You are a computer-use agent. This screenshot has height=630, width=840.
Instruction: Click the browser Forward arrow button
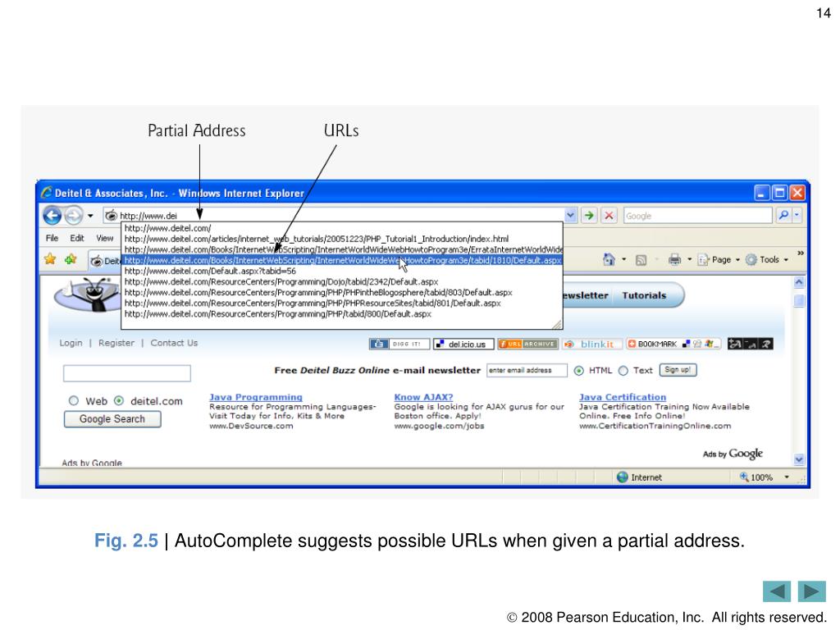(x=74, y=216)
